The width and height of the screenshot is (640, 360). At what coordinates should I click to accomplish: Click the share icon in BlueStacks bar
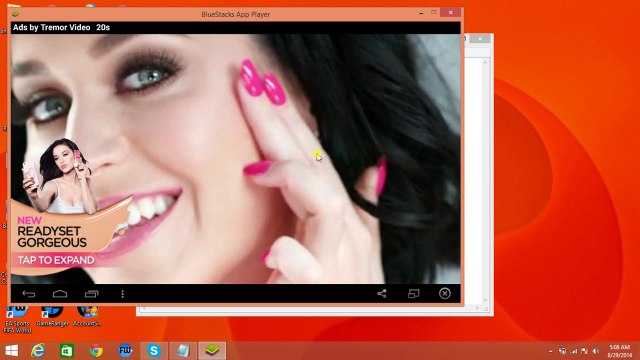pos(382,293)
